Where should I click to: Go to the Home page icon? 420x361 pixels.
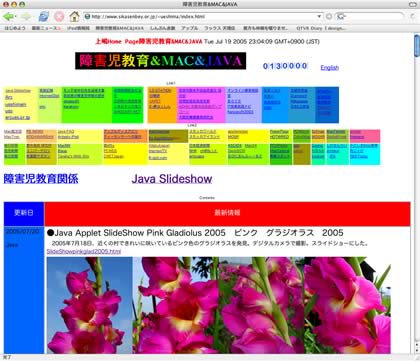click(x=75, y=16)
